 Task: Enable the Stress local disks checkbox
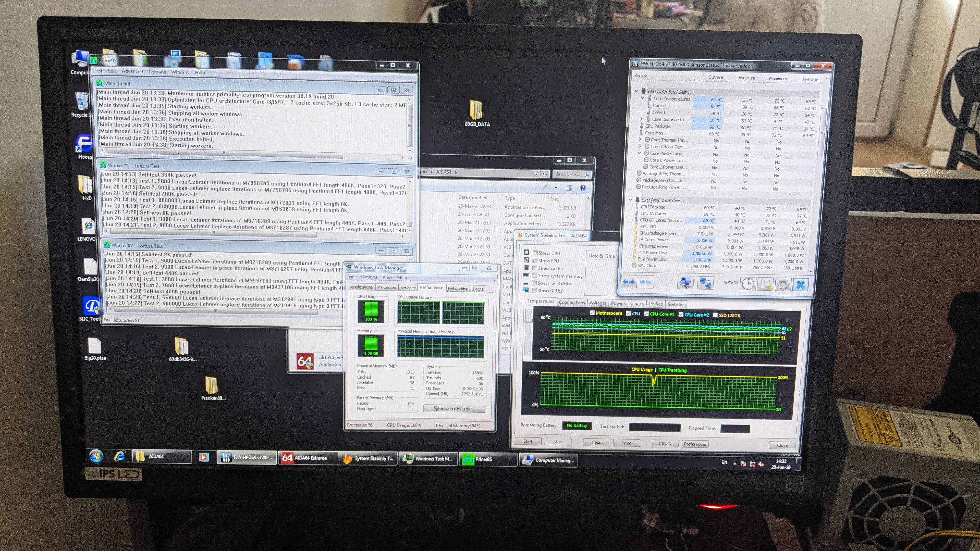[x=534, y=283]
